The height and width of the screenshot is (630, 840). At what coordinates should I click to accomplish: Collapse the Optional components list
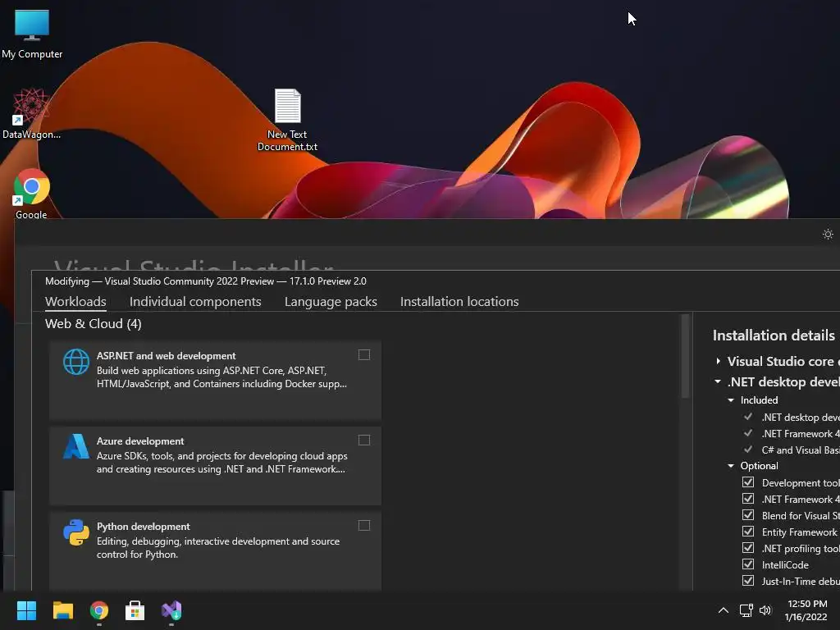coord(731,466)
